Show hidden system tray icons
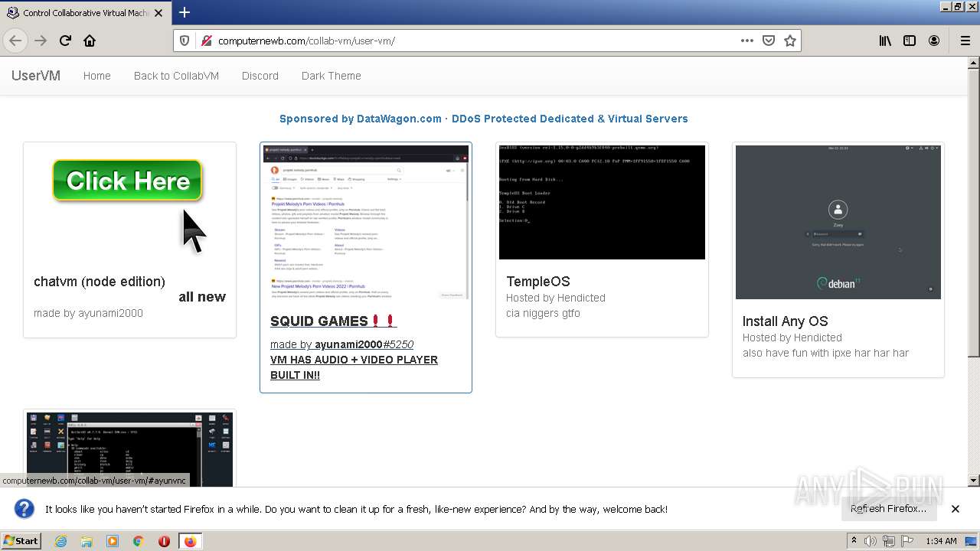The width and height of the screenshot is (980, 551). coord(854,541)
